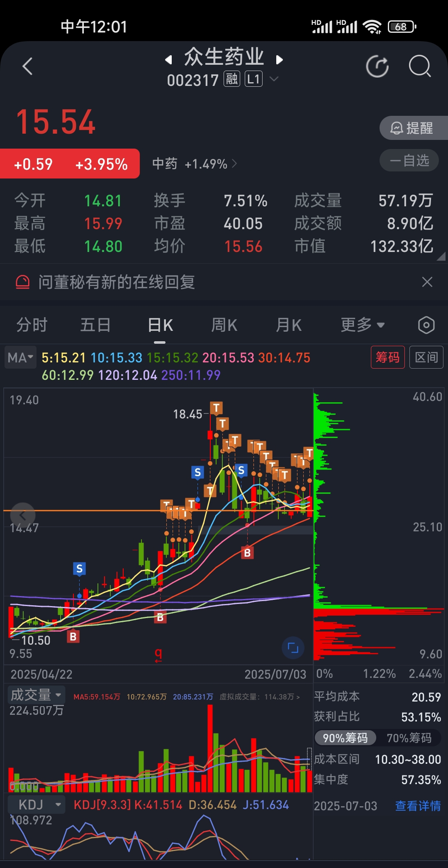Tap the 获利占比 53.15% value
This screenshot has width=448, height=868.
pyautogui.click(x=421, y=717)
